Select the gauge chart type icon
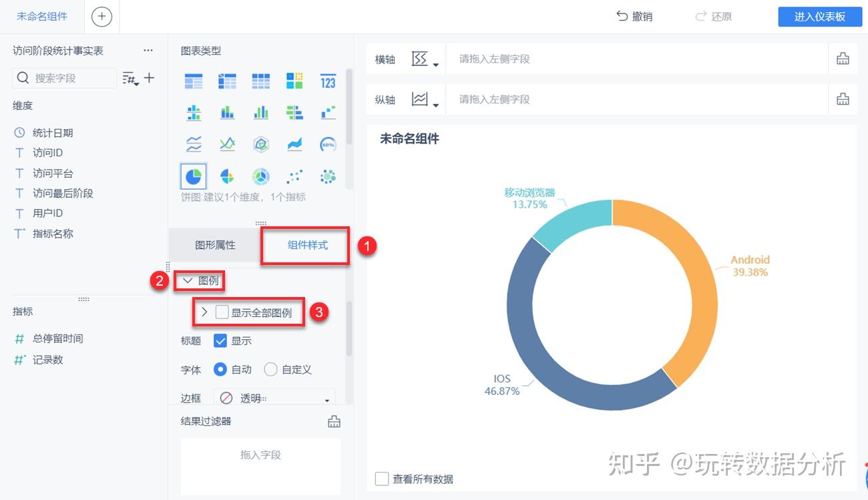This screenshot has width=868, height=500. [327, 144]
